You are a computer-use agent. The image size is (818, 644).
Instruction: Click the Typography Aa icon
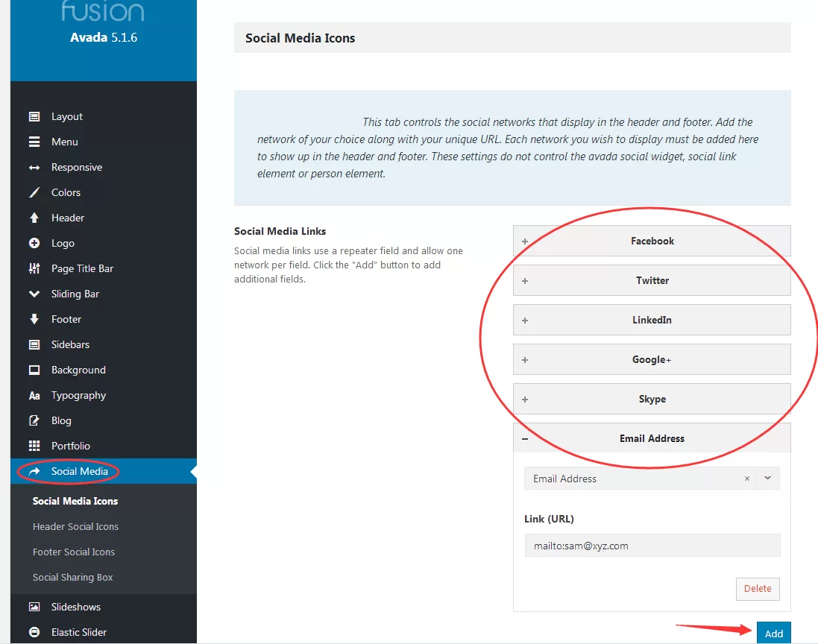pos(34,396)
